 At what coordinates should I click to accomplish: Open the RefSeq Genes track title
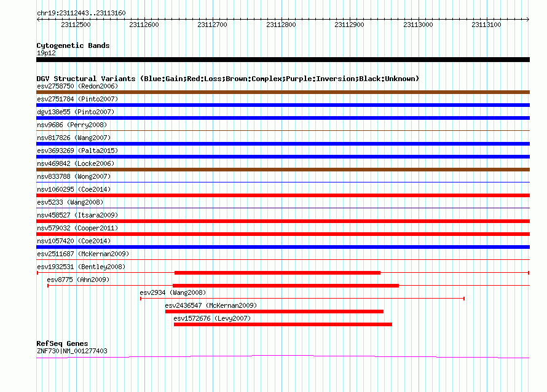[62, 343]
